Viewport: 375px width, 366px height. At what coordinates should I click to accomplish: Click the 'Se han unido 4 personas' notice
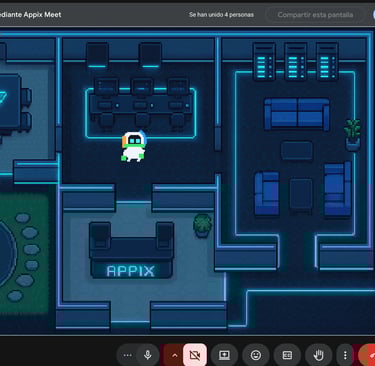221,15
